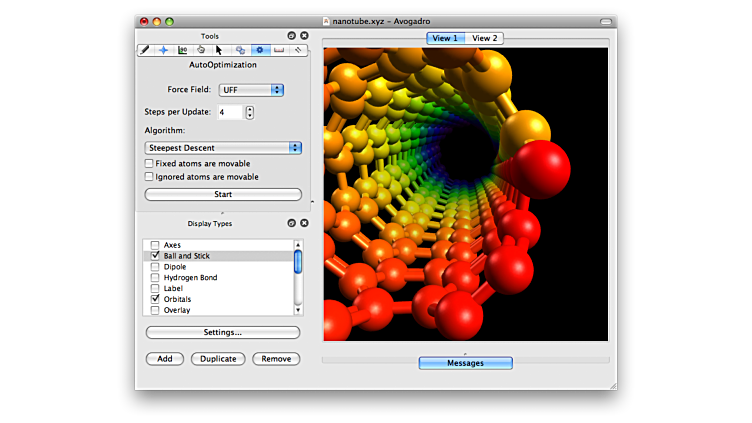752x423 pixels.
Task: Select the Auto Rotate tool
Action: click(240, 49)
